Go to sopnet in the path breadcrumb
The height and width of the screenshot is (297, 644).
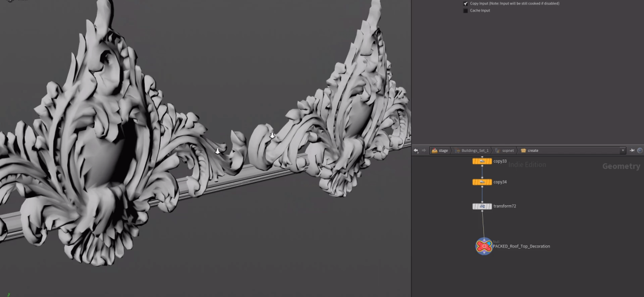[505, 151]
